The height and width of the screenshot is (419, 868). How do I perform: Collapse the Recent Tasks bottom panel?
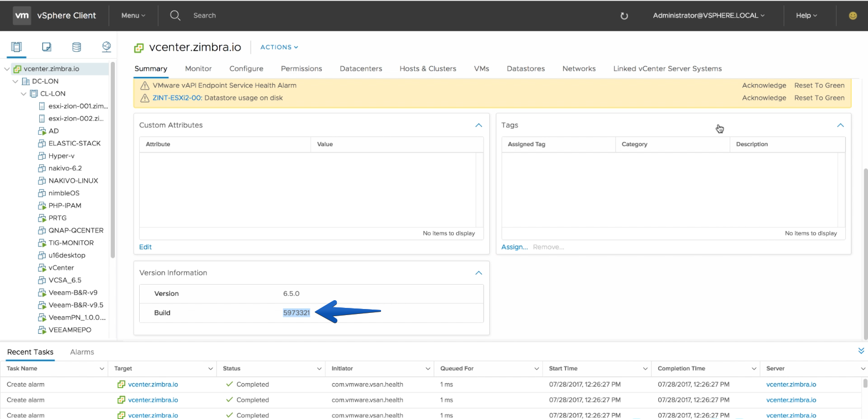point(861,351)
